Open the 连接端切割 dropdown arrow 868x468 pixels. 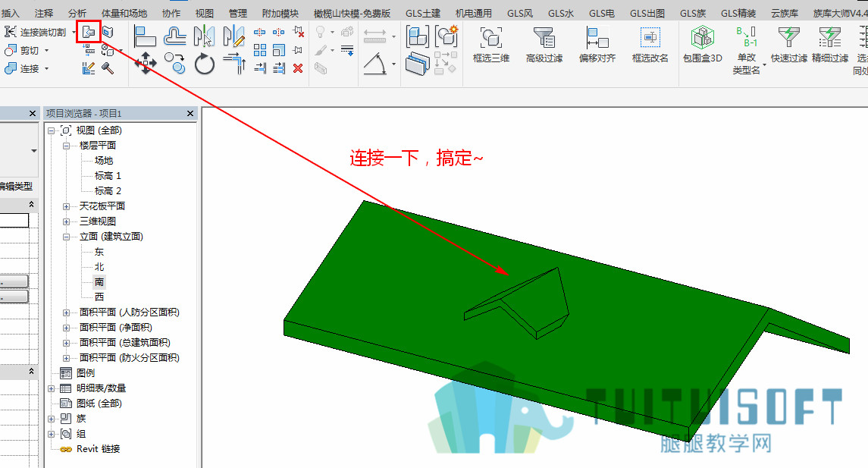coord(74,33)
